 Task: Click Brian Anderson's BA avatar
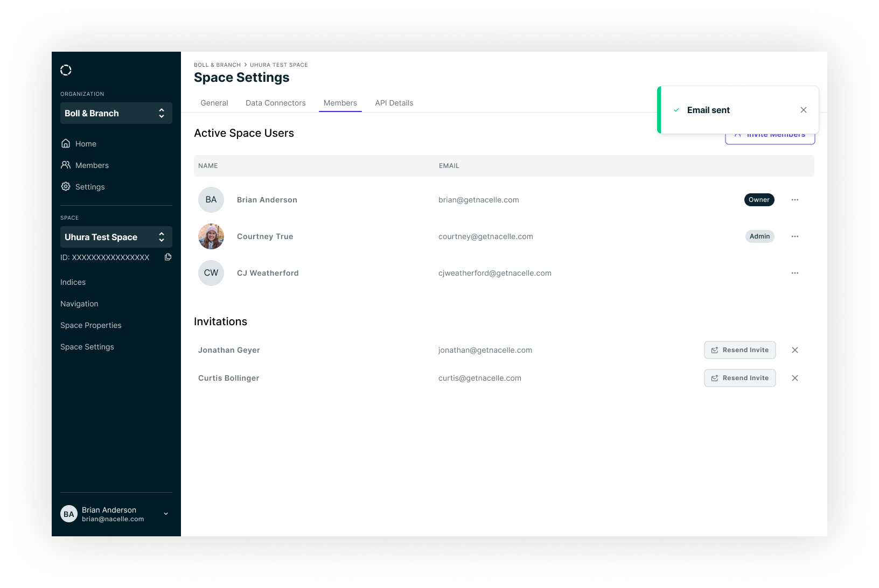pos(211,200)
